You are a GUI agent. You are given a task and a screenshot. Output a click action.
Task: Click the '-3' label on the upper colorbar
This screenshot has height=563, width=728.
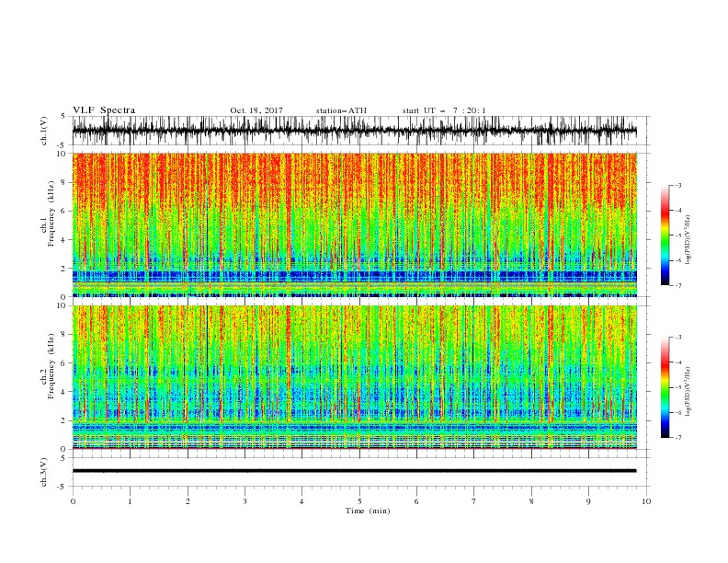(x=678, y=185)
